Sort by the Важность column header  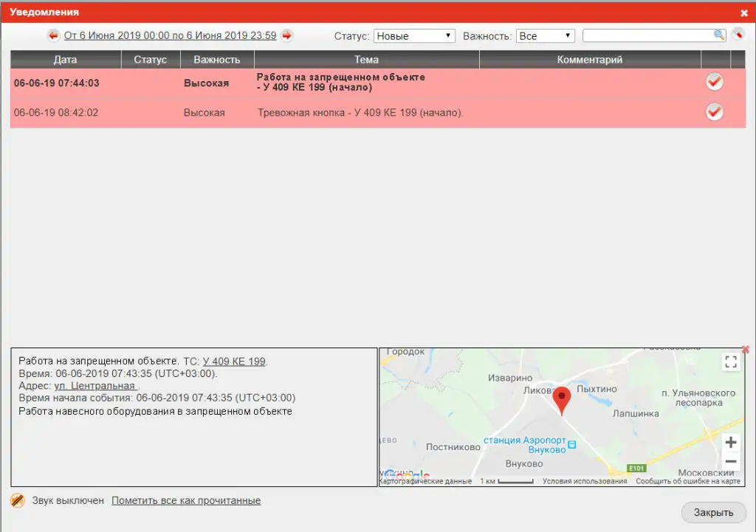pyautogui.click(x=216, y=60)
